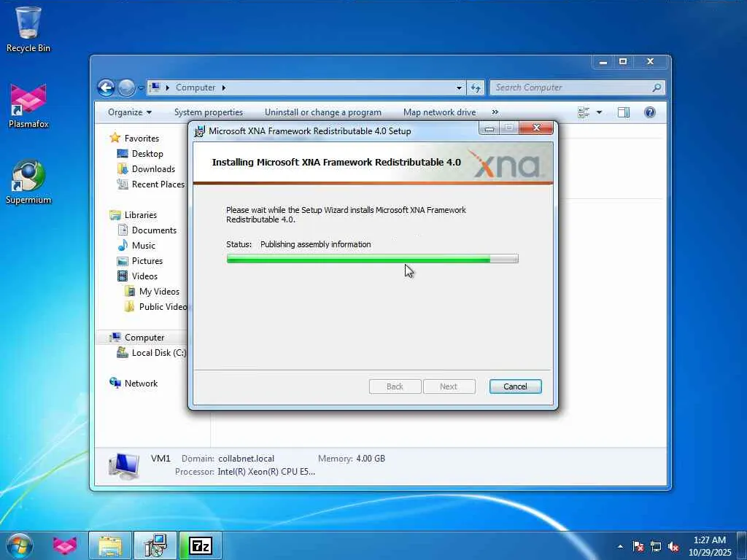
Task: Open the Recycle Bin desktop icon
Action: 28,28
